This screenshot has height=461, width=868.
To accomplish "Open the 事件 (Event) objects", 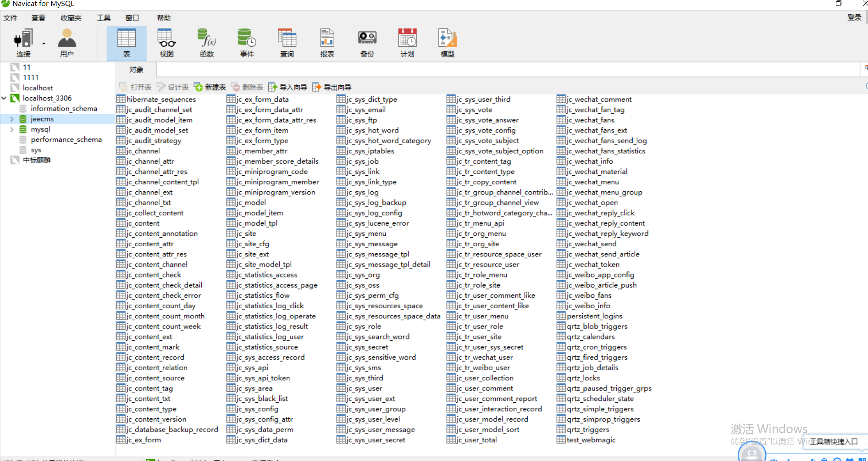I will 247,43.
